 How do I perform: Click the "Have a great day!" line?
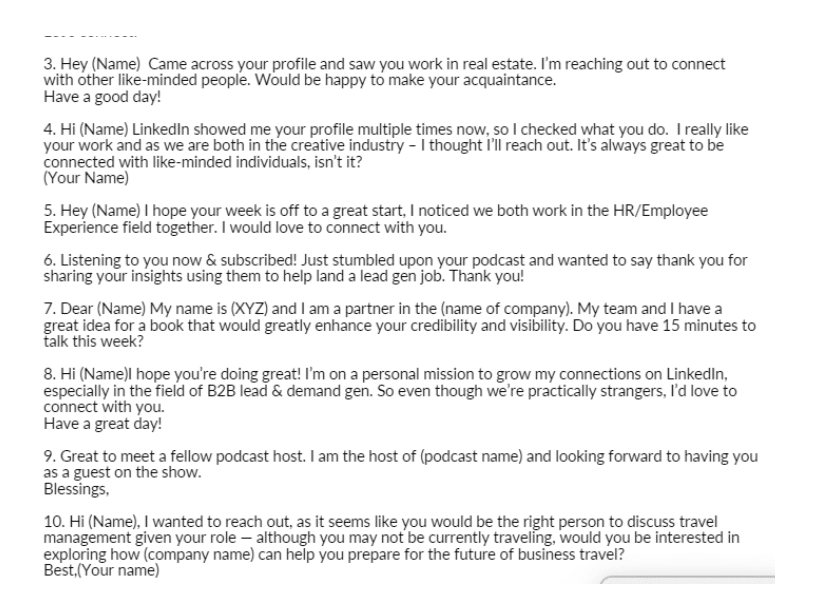click(x=103, y=423)
